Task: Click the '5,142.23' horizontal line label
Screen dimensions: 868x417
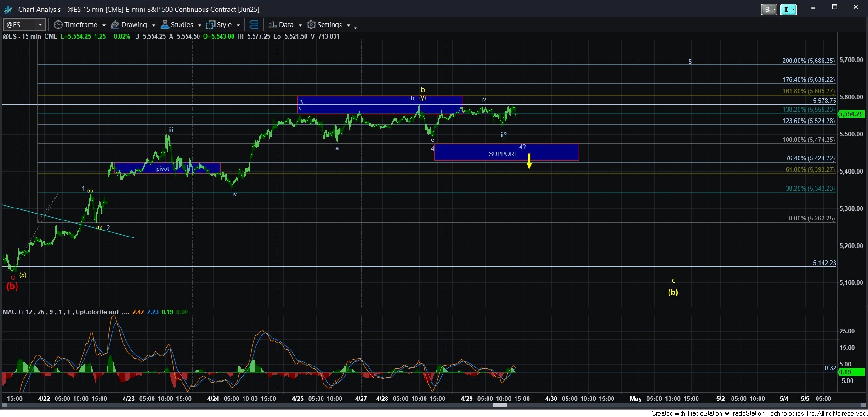Action: tap(824, 263)
